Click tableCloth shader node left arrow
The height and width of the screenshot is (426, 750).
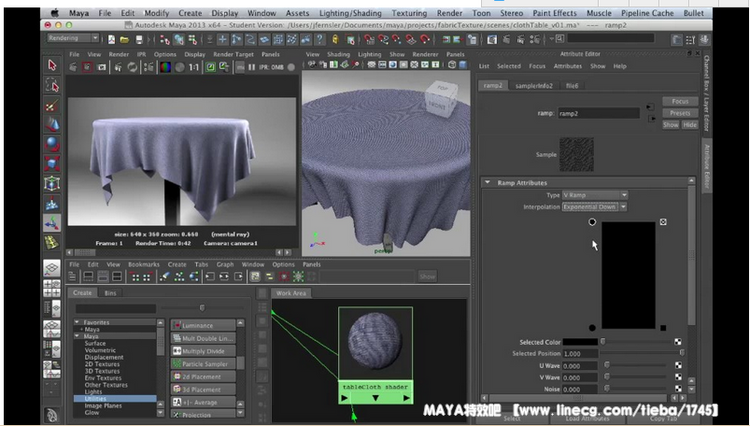344,398
